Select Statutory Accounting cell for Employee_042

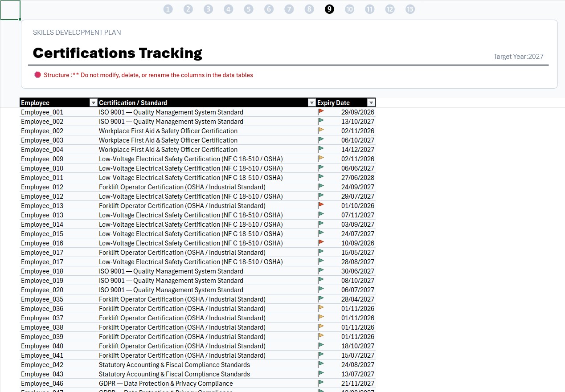click(x=207, y=365)
